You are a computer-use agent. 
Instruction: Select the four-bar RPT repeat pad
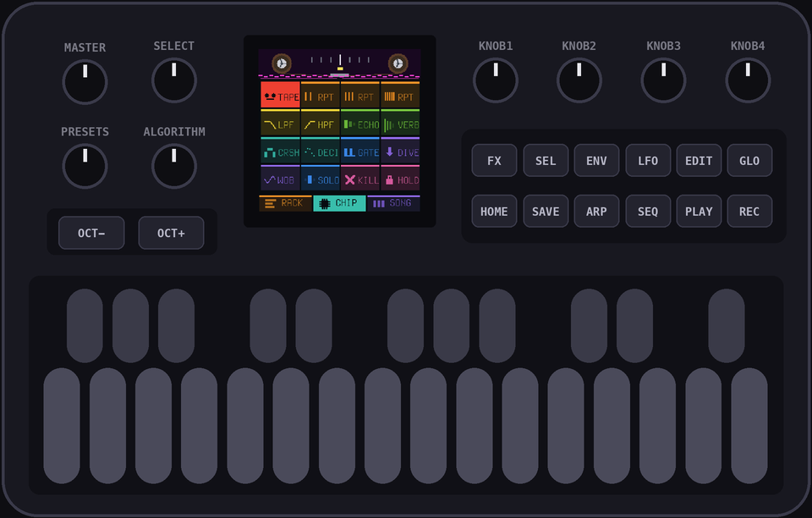pyautogui.click(x=400, y=95)
